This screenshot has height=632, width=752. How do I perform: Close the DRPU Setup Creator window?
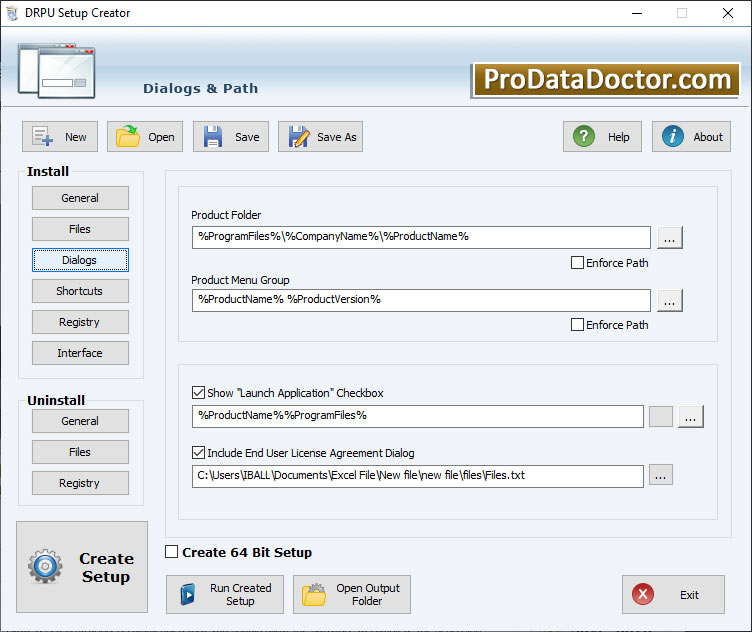click(x=728, y=13)
